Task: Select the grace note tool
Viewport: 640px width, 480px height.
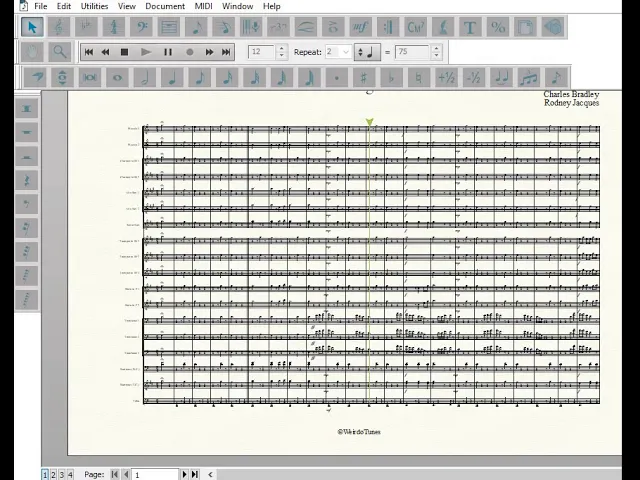Action: coord(556,77)
